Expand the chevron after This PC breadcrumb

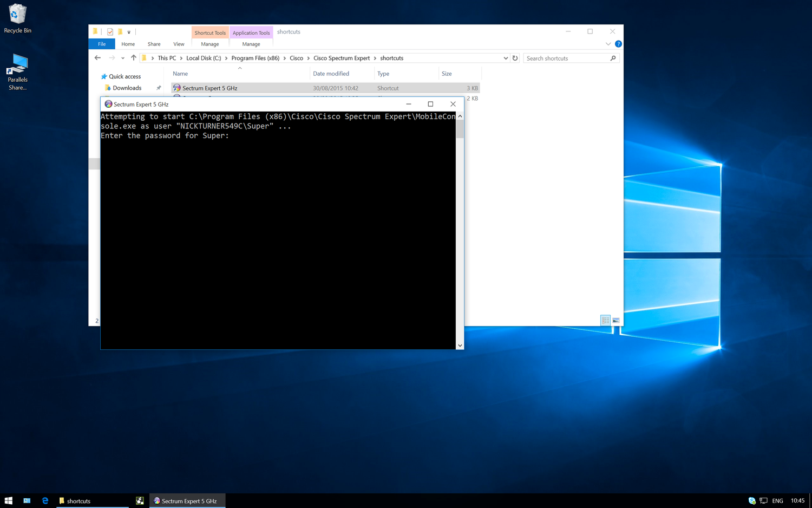click(181, 58)
